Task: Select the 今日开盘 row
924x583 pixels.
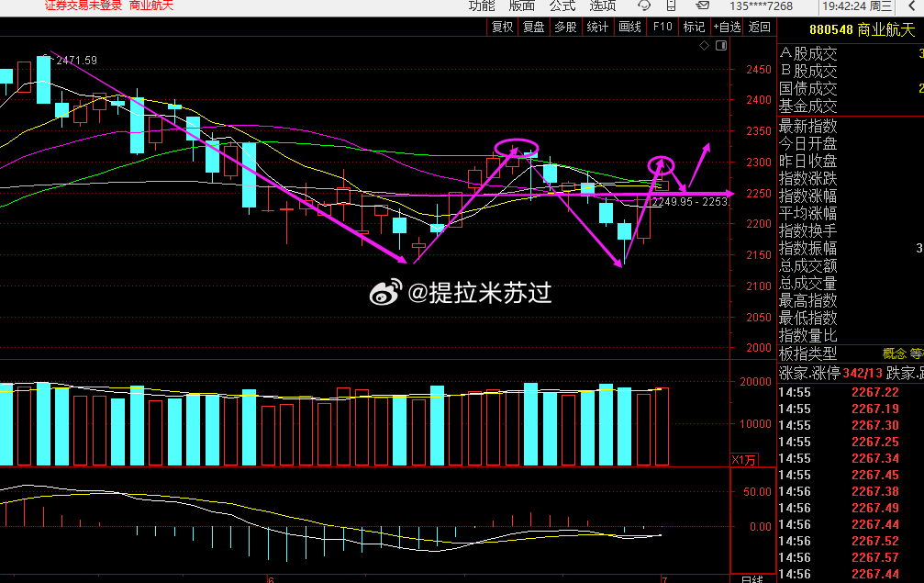Action: point(851,144)
